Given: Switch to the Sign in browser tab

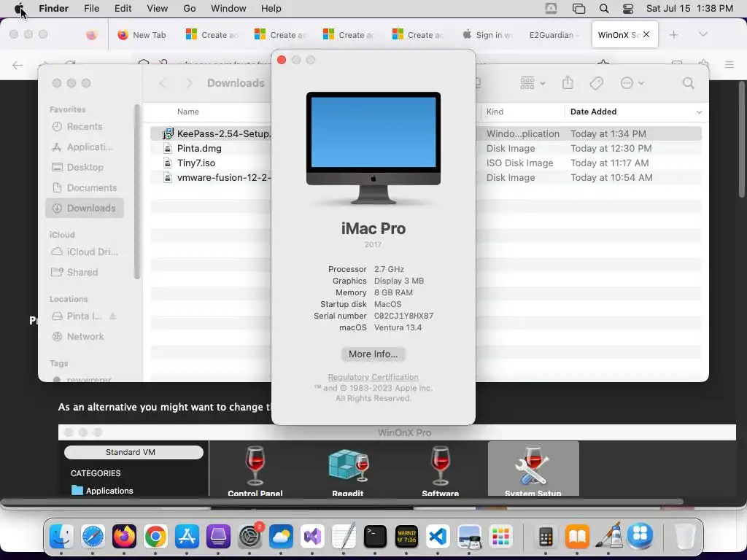Looking at the screenshot, I should tap(487, 35).
